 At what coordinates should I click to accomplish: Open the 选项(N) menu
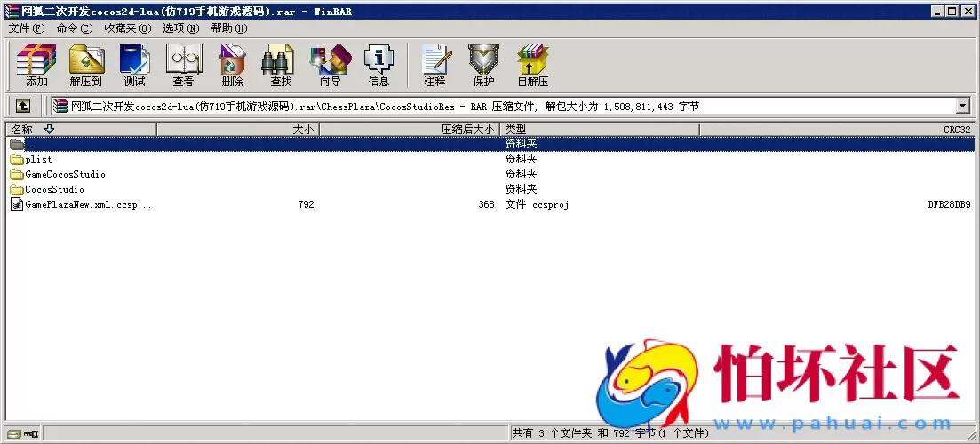[x=180, y=28]
